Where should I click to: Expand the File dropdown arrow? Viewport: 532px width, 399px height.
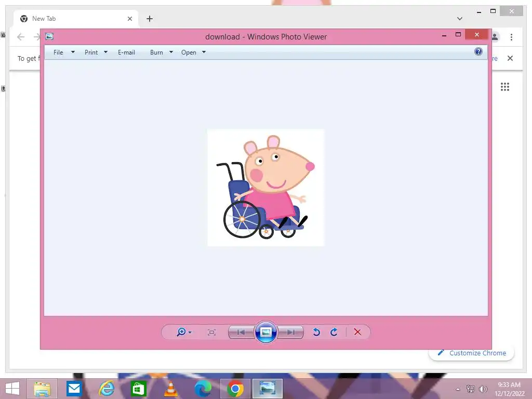click(73, 52)
